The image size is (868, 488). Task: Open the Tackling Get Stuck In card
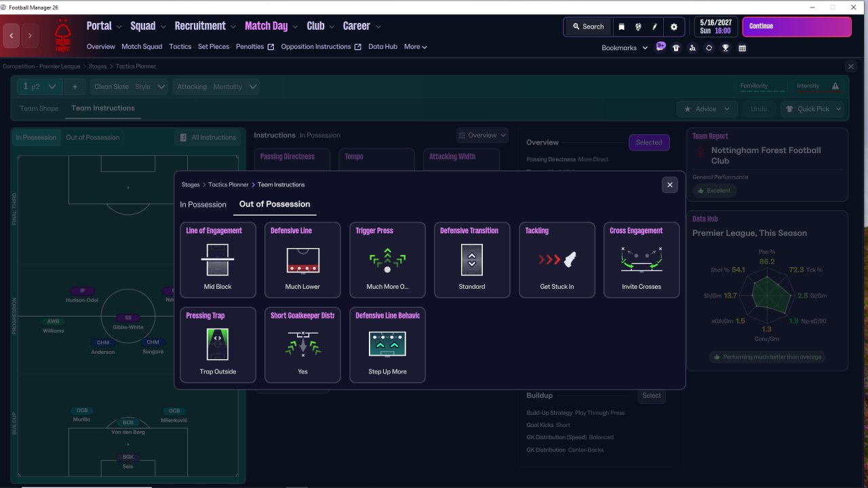557,260
